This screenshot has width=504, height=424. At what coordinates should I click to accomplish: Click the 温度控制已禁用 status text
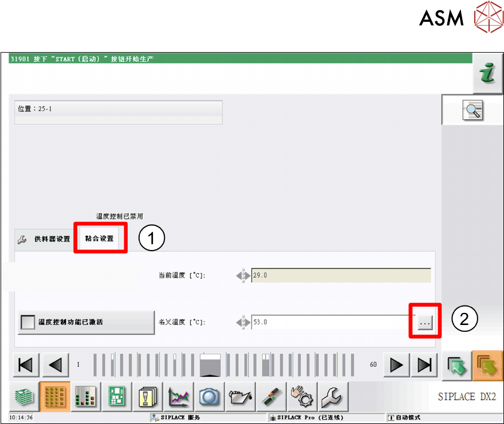click(120, 216)
